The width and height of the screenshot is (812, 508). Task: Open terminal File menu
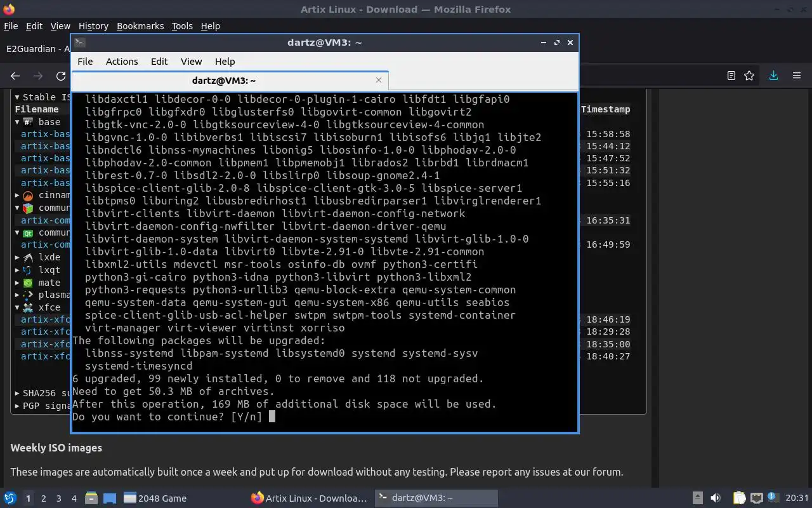(x=85, y=62)
